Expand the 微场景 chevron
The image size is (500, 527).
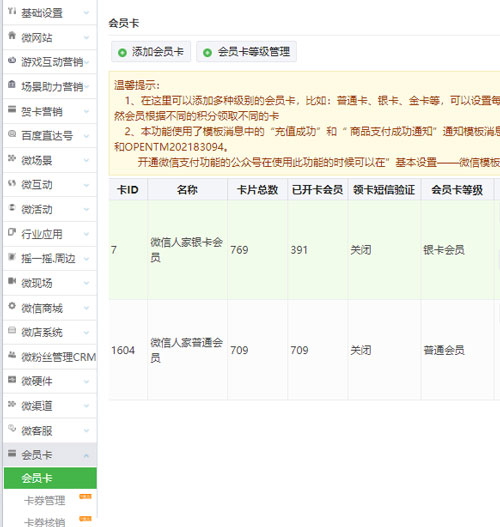pyautogui.click(x=86, y=160)
